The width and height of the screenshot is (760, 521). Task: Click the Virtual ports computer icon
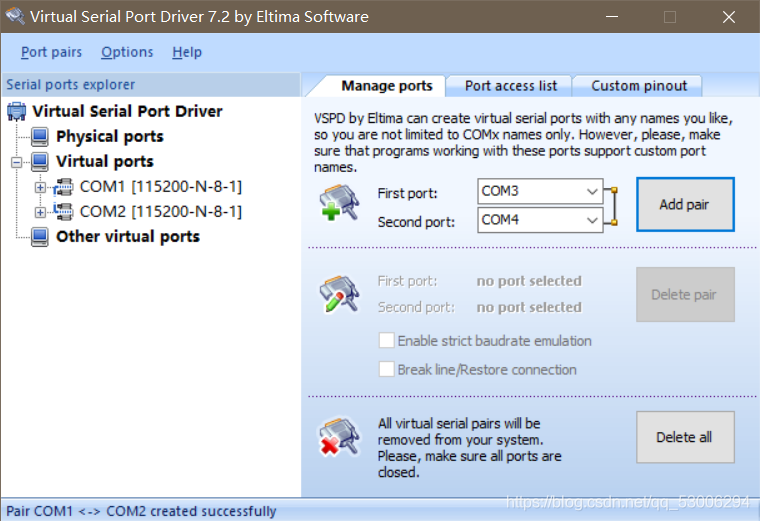pyautogui.click(x=40, y=162)
